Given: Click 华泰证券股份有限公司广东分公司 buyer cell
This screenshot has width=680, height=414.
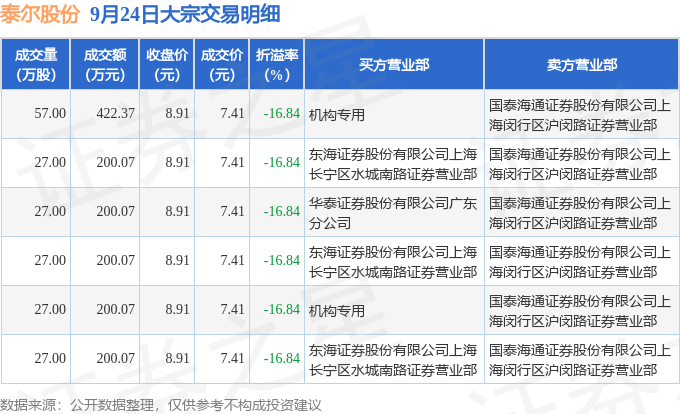Looking at the screenshot, I should coord(393,213).
